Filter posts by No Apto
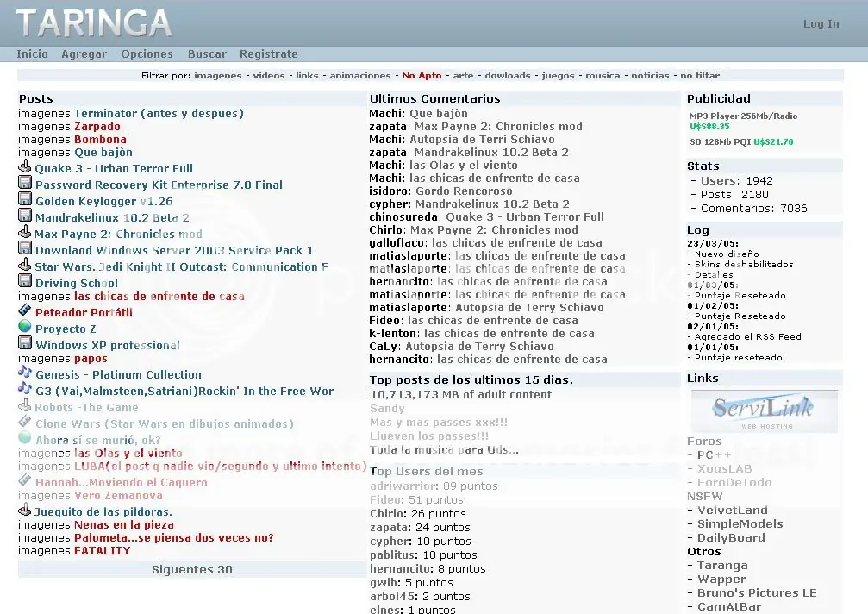The image size is (868, 614). click(x=422, y=75)
